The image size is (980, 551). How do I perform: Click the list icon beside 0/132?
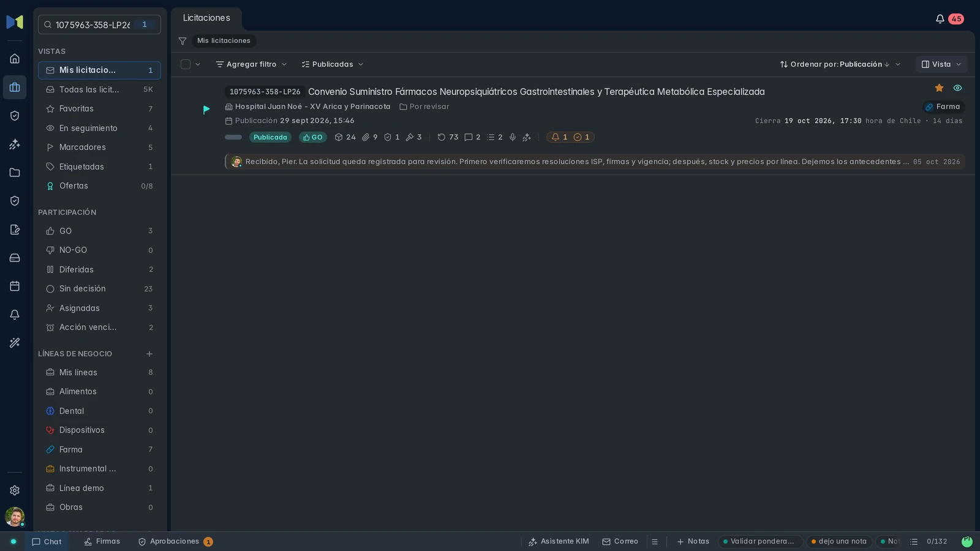tap(914, 542)
